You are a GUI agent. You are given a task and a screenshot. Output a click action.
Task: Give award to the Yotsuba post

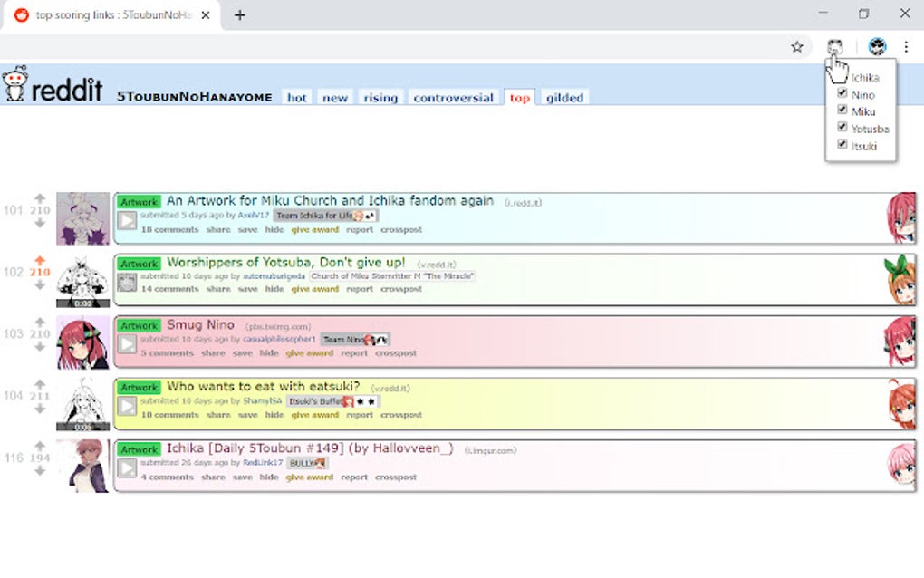pyautogui.click(x=315, y=288)
